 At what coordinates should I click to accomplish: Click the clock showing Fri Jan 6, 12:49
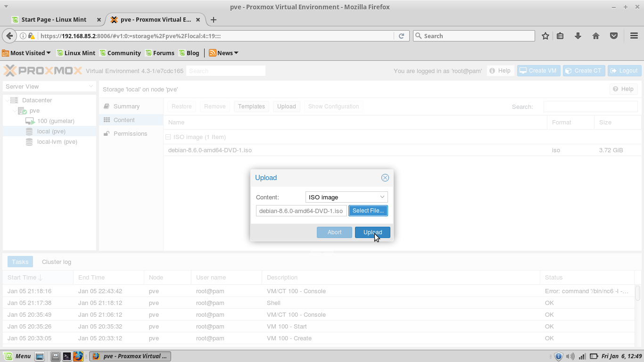click(622, 356)
